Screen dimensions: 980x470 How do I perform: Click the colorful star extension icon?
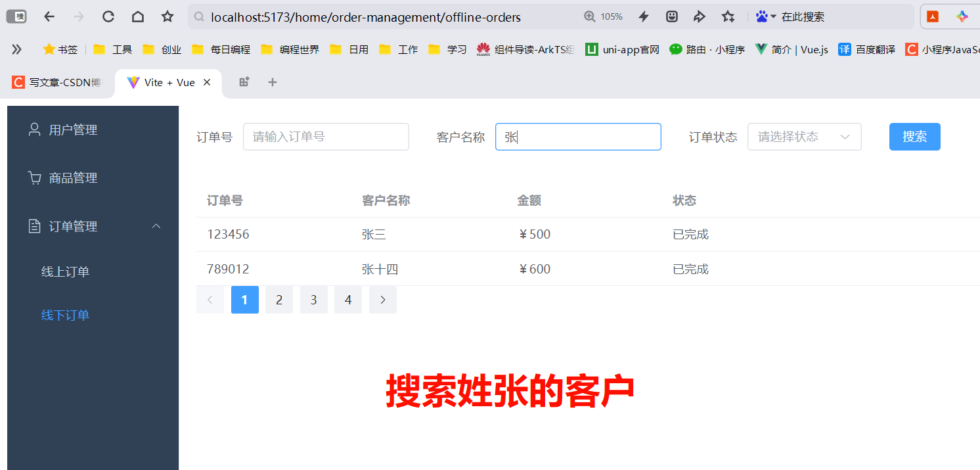(x=962, y=16)
